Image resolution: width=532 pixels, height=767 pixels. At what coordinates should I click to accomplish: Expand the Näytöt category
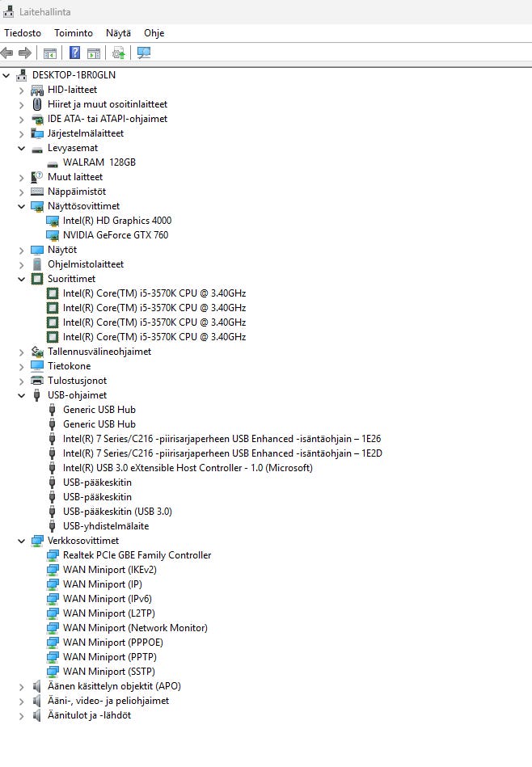click(22, 250)
